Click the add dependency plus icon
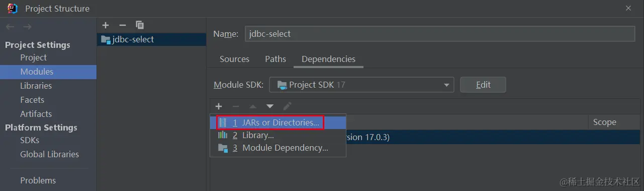644x191 pixels. pos(219,106)
